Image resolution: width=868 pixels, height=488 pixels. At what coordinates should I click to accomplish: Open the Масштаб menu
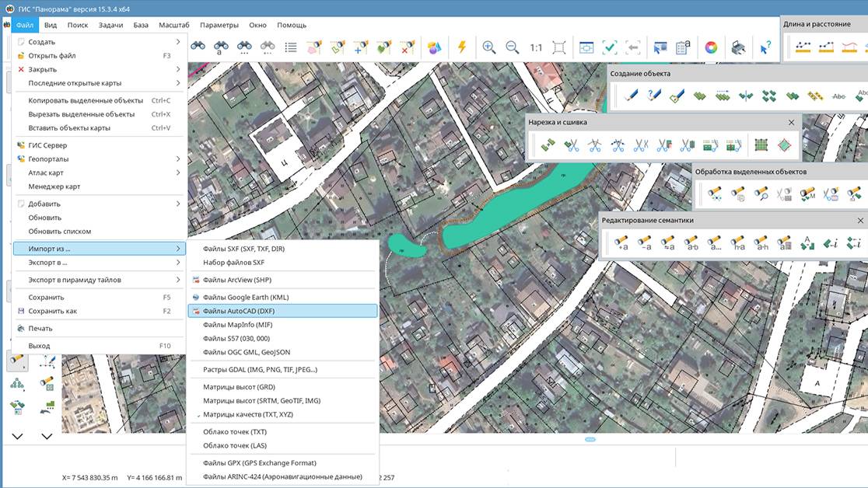[x=173, y=25]
